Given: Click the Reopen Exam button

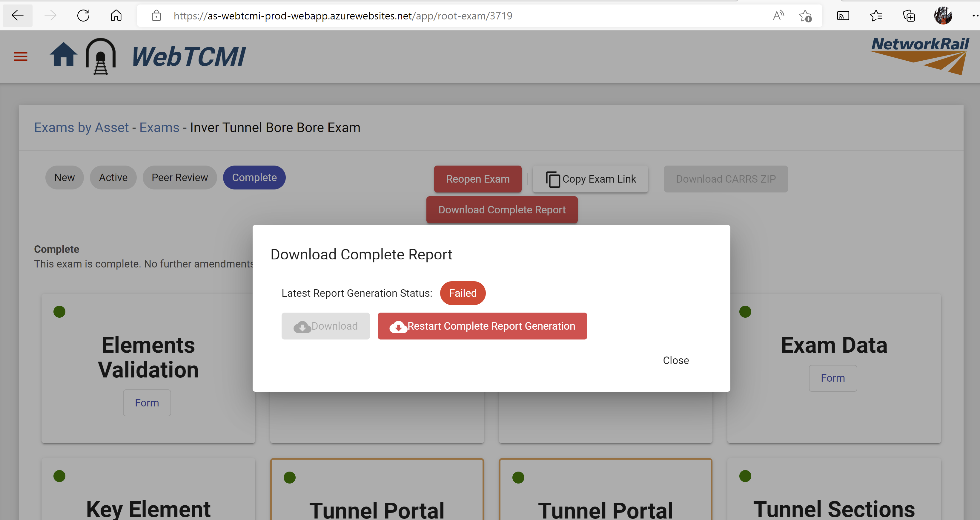Looking at the screenshot, I should click(x=477, y=179).
